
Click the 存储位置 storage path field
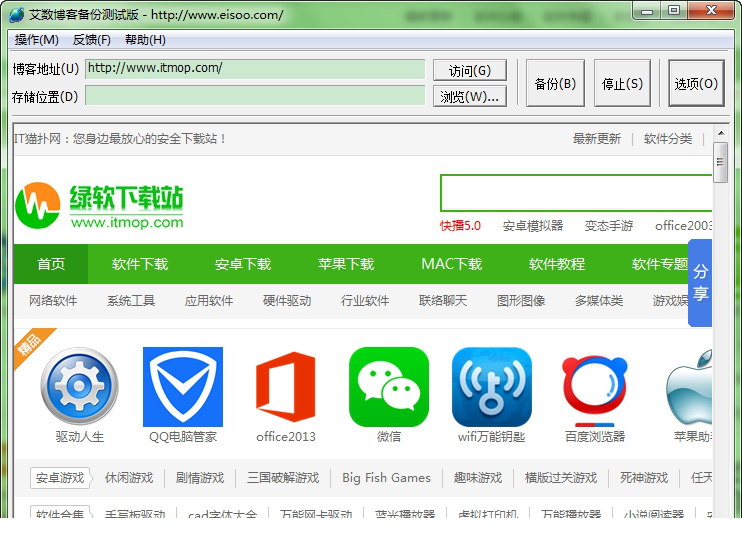(255, 96)
